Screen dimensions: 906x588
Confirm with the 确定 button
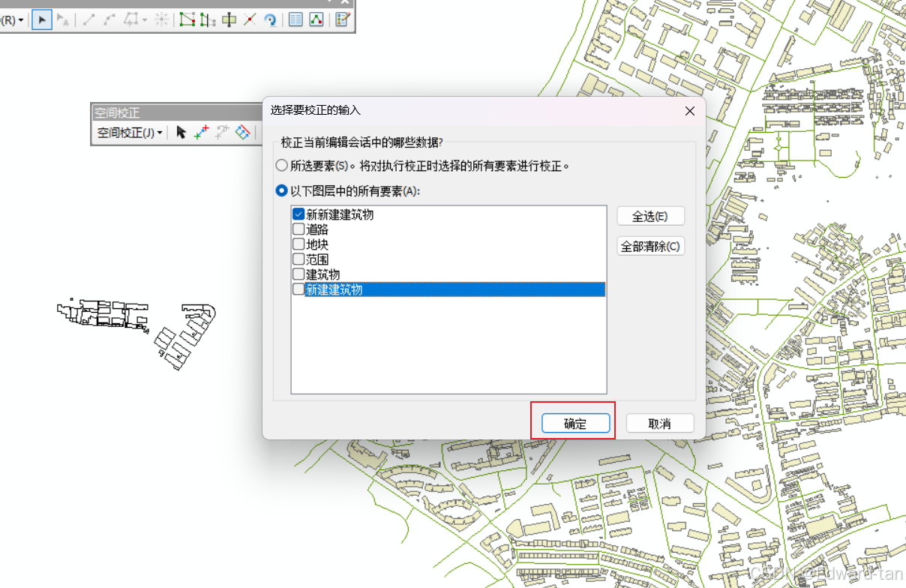coord(575,423)
